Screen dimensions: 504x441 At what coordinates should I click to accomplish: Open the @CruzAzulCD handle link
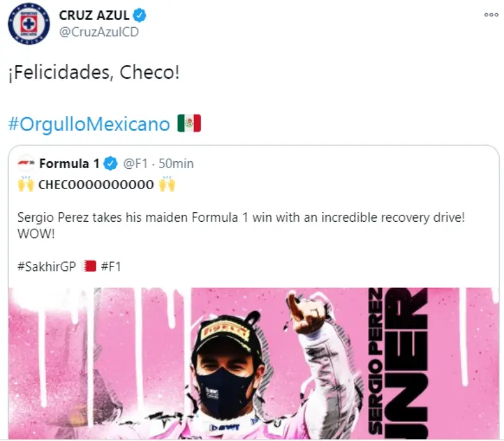[99, 32]
